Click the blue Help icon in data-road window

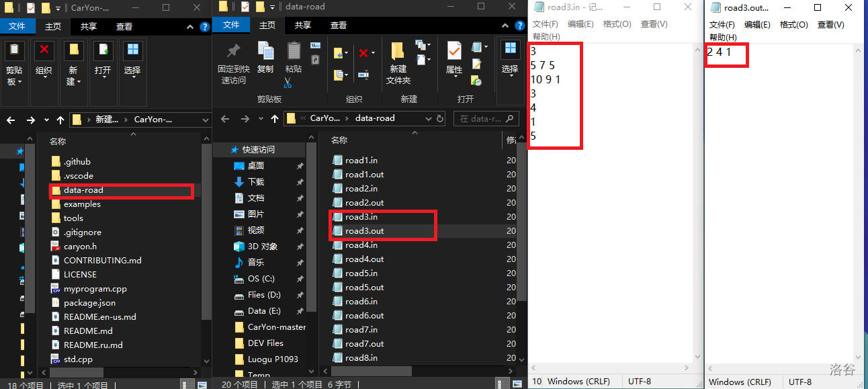[x=520, y=26]
